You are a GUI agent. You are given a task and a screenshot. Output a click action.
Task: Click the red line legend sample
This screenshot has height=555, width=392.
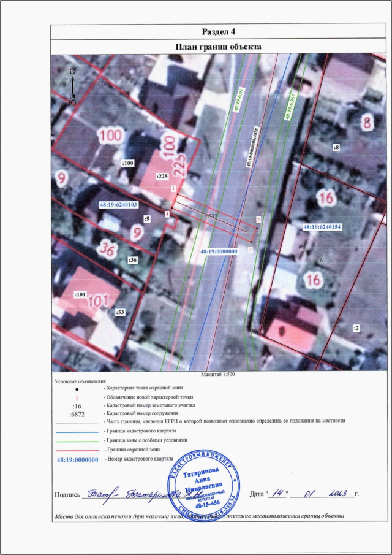pyautogui.click(x=77, y=451)
